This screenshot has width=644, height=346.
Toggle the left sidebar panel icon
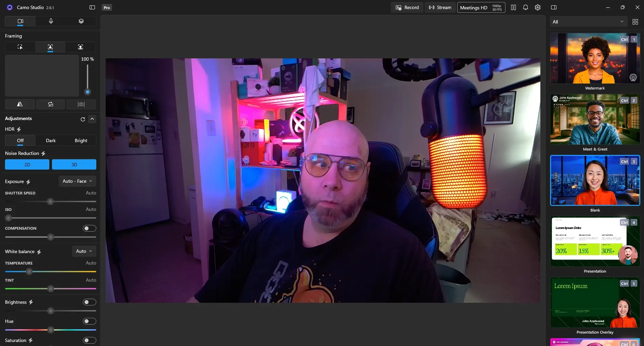pos(92,7)
